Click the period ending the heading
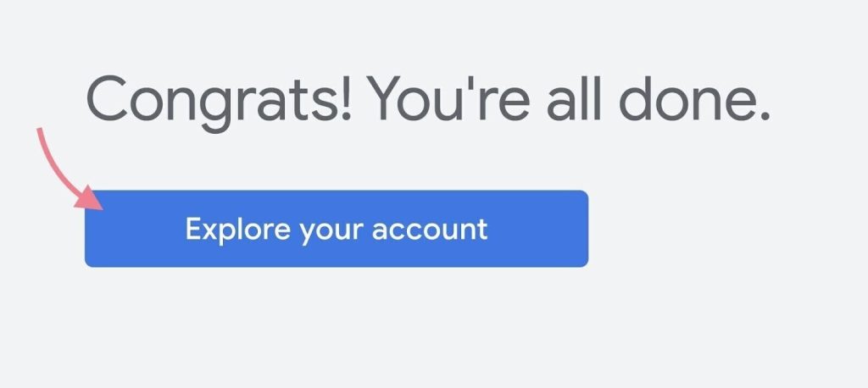 point(765,116)
